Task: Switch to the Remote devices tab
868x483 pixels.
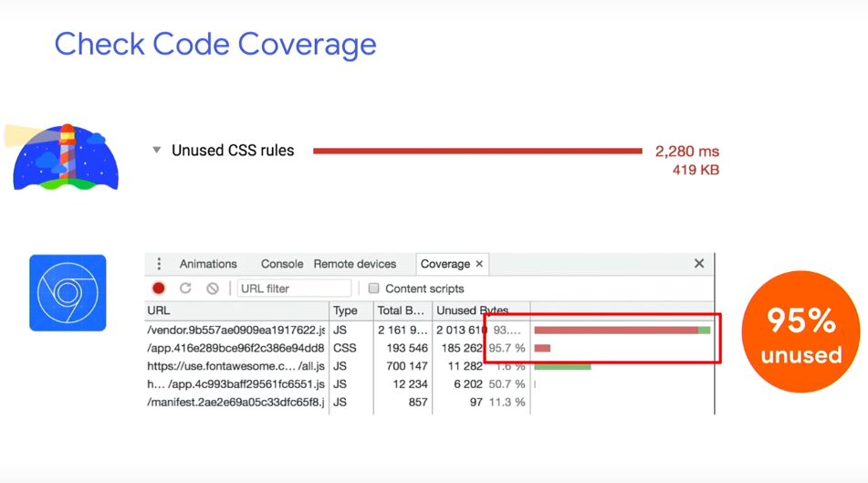Action: click(355, 264)
